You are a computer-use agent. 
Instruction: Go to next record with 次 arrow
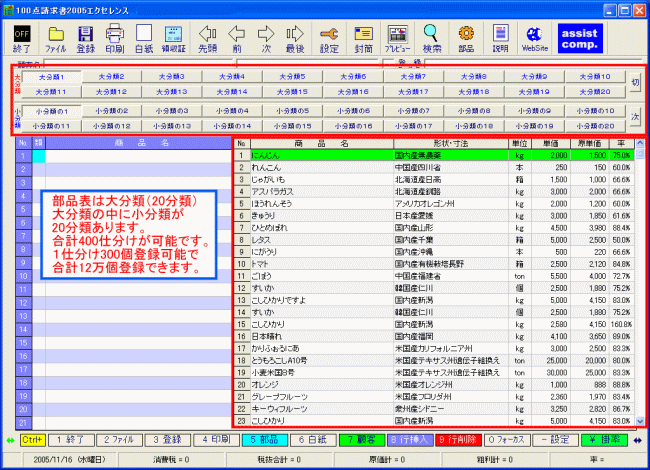tap(266, 39)
